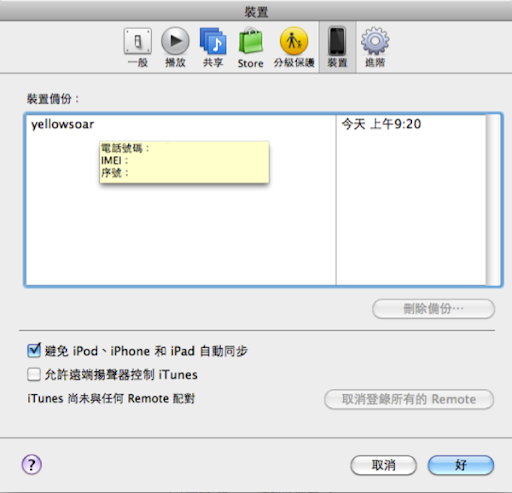Open the Store preferences pane
The height and width of the screenshot is (493, 512).
[251, 47]
